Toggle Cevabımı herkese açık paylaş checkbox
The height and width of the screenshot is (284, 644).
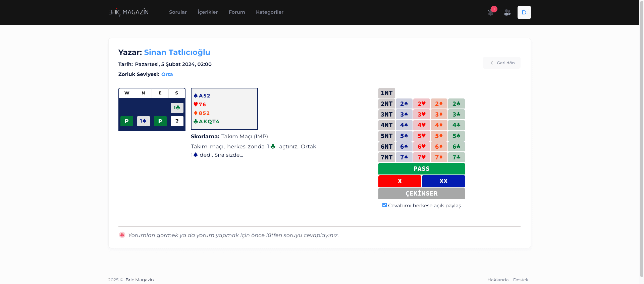tap(384, 205)
